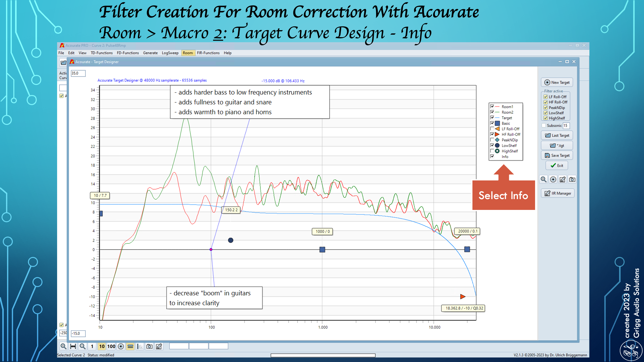The width and height of the screenshot is (644, 362).
Task: Open the View menu
Action: [x=83, y=53]
